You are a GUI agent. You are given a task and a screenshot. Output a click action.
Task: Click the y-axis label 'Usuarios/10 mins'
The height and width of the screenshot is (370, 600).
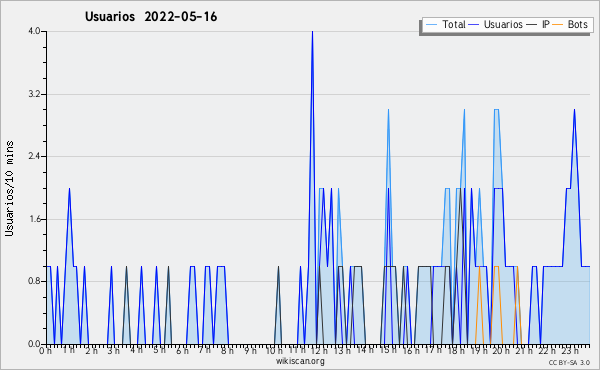pyautogui.click(x=9, y=189)
